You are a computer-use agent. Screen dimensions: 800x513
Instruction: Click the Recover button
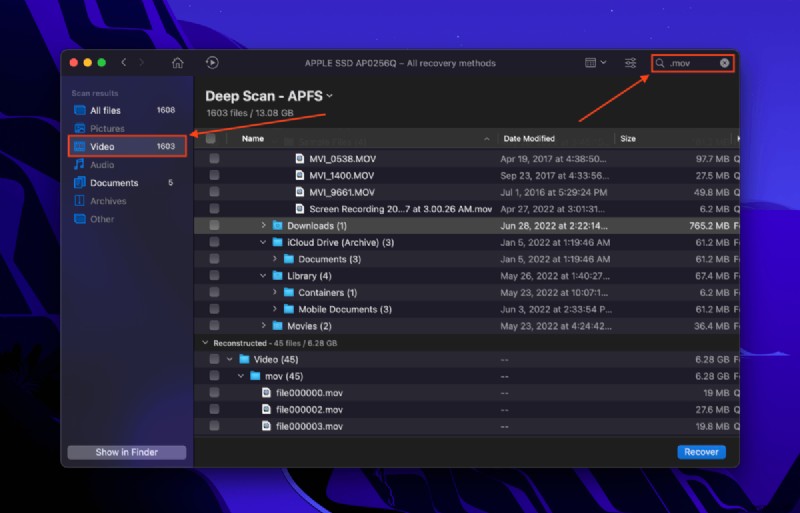click(701, 452)
